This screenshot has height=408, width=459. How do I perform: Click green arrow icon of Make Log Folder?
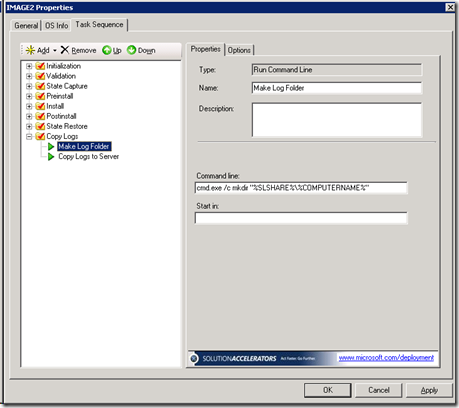51,146
